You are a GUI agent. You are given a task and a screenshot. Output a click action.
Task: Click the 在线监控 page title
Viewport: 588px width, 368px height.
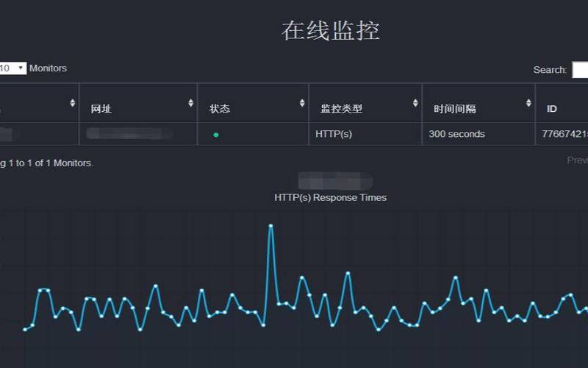(330, 30)
